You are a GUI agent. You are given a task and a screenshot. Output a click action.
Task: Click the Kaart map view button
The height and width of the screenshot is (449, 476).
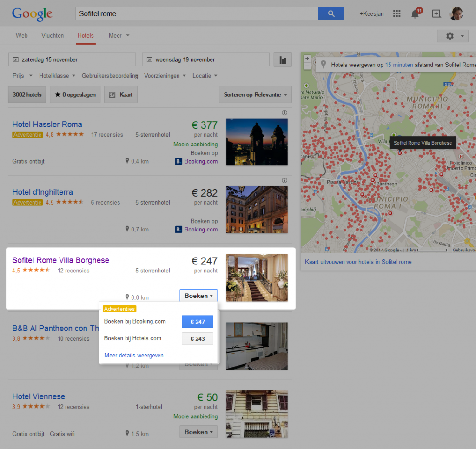click(x=121, y=94)
